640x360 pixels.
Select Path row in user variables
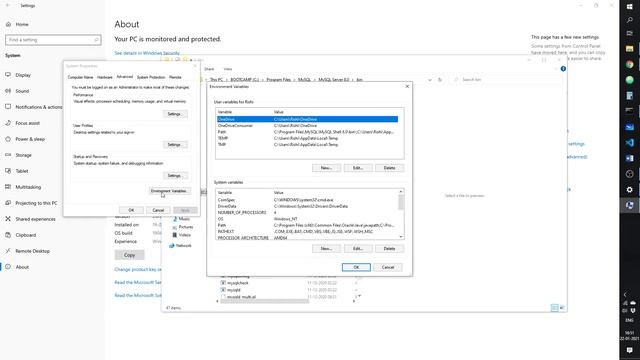pyautogui.click(x=307, y=132)
